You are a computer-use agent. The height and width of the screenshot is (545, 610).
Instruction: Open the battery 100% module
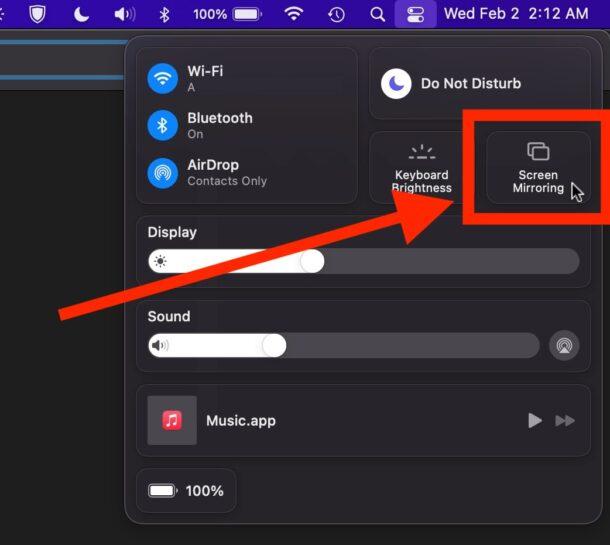coord(186,491)
